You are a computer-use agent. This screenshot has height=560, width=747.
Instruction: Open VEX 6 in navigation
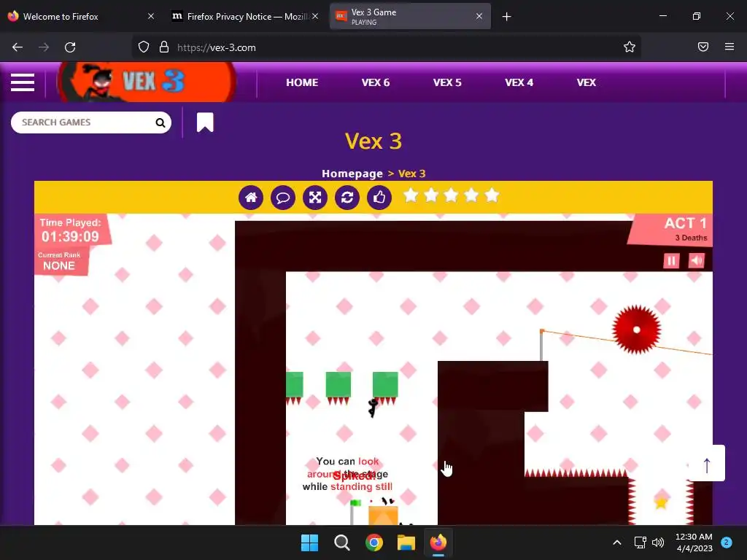pos(376,82)
